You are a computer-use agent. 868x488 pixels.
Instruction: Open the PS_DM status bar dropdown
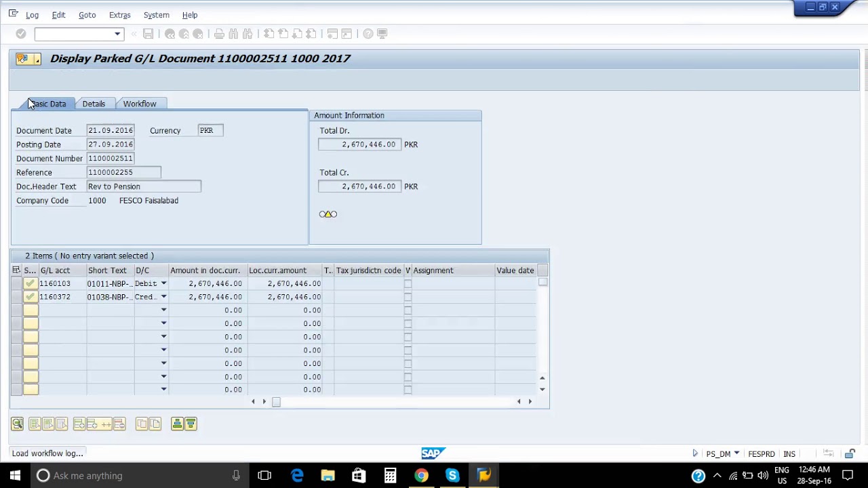click(x=736, y=453)
